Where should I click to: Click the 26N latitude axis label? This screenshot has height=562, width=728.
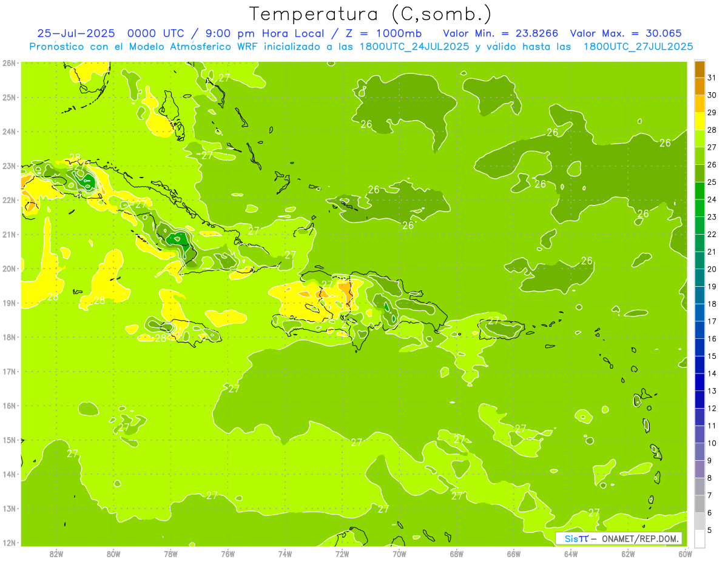tap(8, 63)
